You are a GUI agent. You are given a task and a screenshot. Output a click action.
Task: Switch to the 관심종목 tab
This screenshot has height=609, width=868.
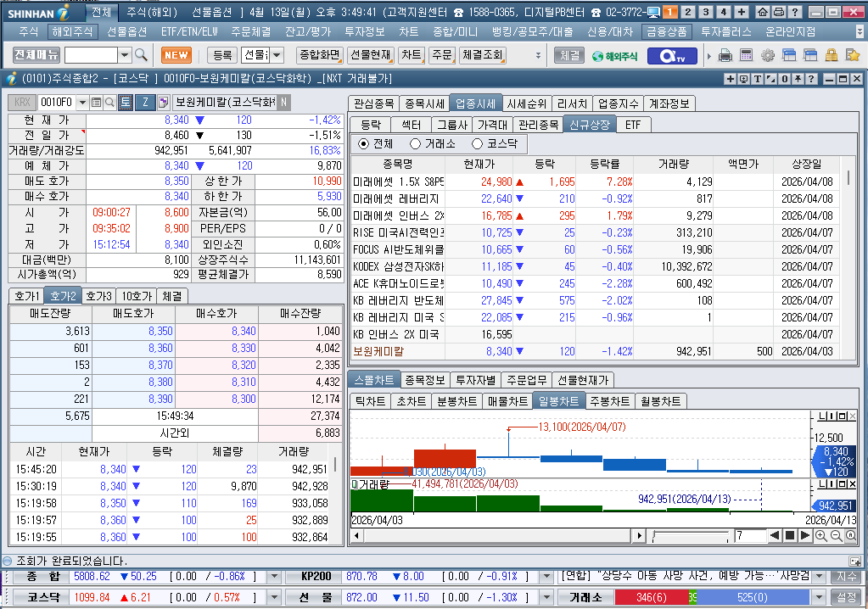(373, 103)
